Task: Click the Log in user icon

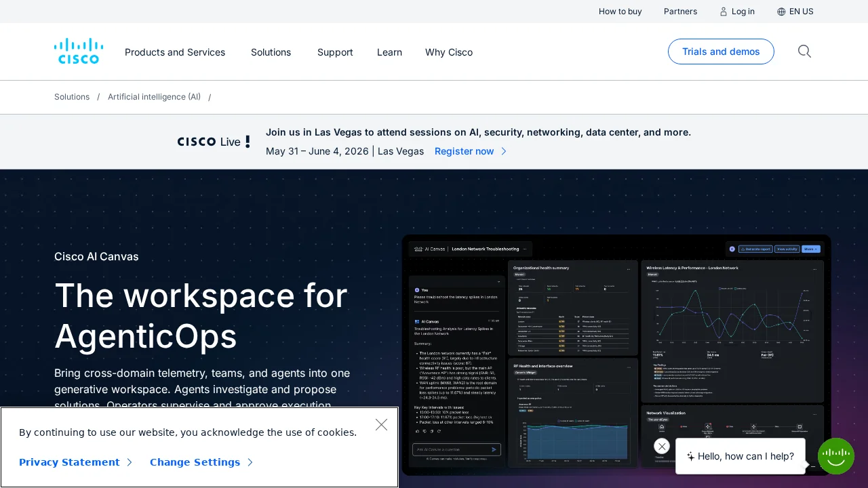Action: tap(724, 12)
